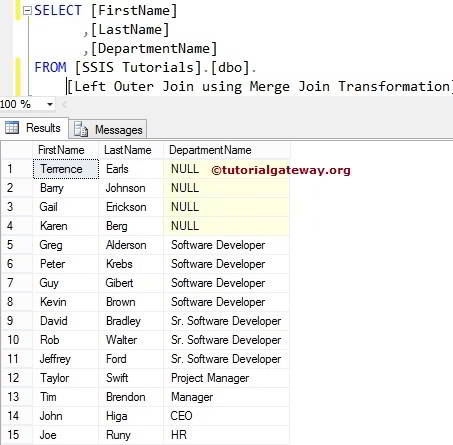The height and width of the screenshot is (445, 453).
Task: Select the Higa last name cell
Action: pos(131,416)
